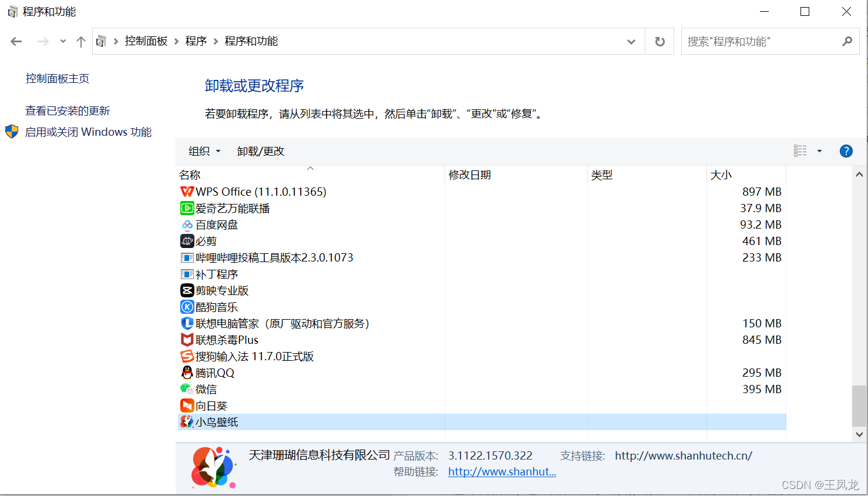
Task: Click the 845 MB size value
Action: tap(762, 340)
